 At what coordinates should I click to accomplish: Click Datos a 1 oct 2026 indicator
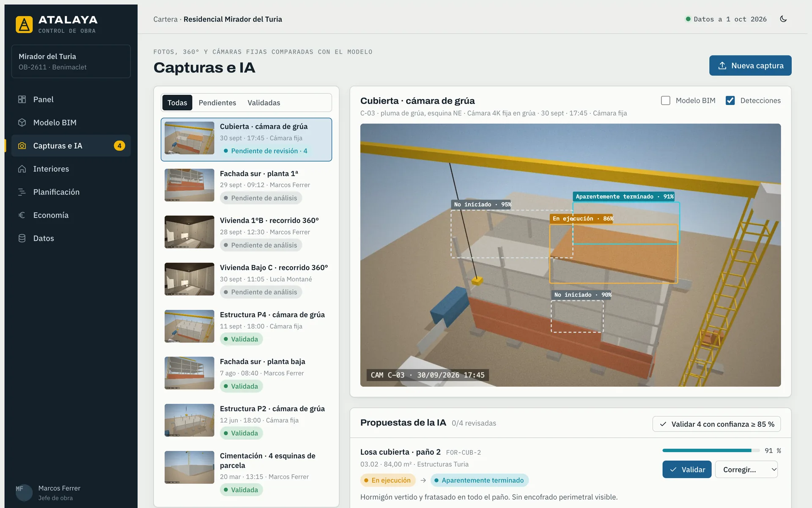[726, 19]
